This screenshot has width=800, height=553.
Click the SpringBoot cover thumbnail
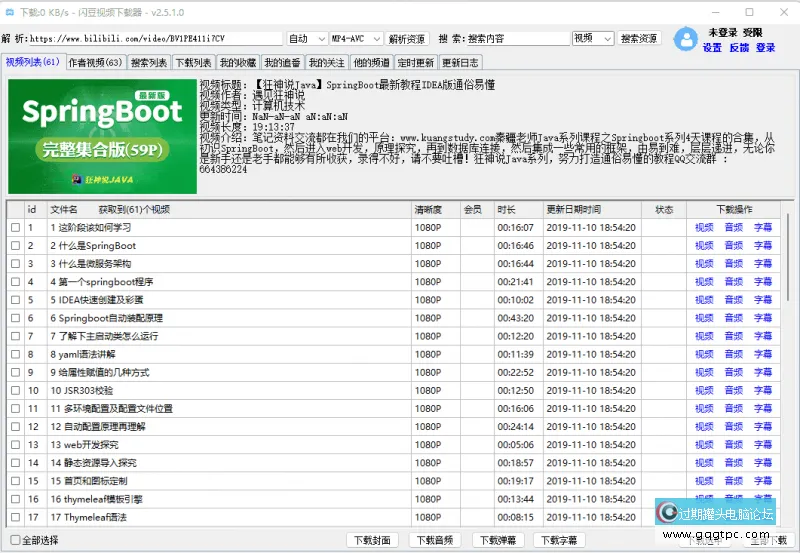[x=102, y=136]
